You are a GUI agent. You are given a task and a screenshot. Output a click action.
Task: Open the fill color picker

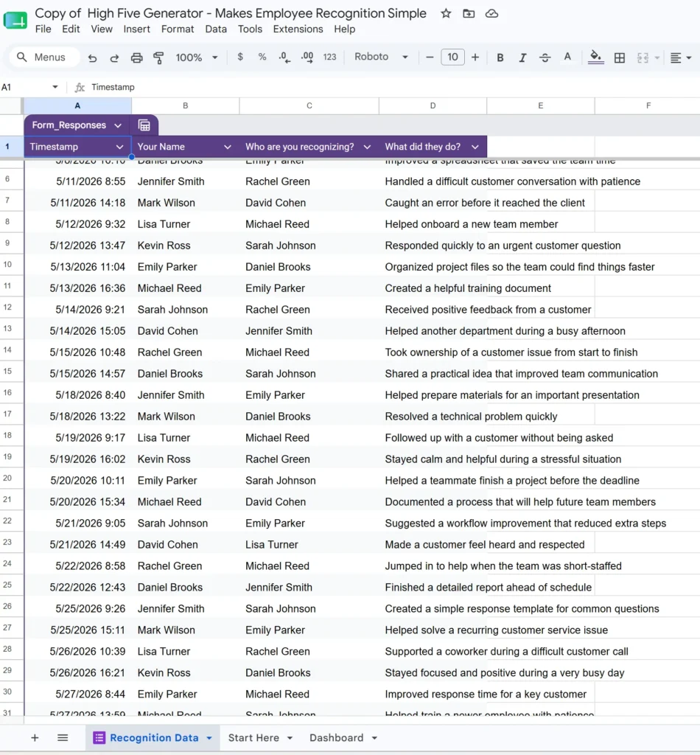coord(595,58)
